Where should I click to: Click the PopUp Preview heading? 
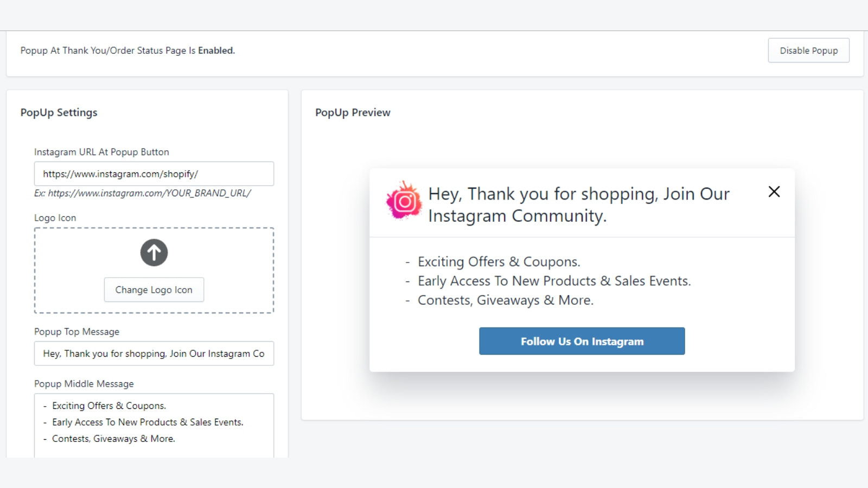353,112
